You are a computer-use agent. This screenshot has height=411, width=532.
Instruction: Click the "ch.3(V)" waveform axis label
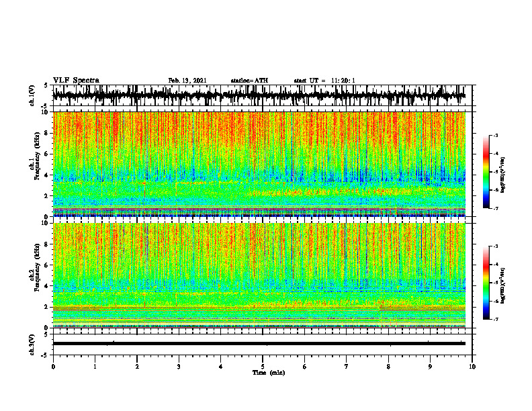pyautogui.click(x=32, y=345)
